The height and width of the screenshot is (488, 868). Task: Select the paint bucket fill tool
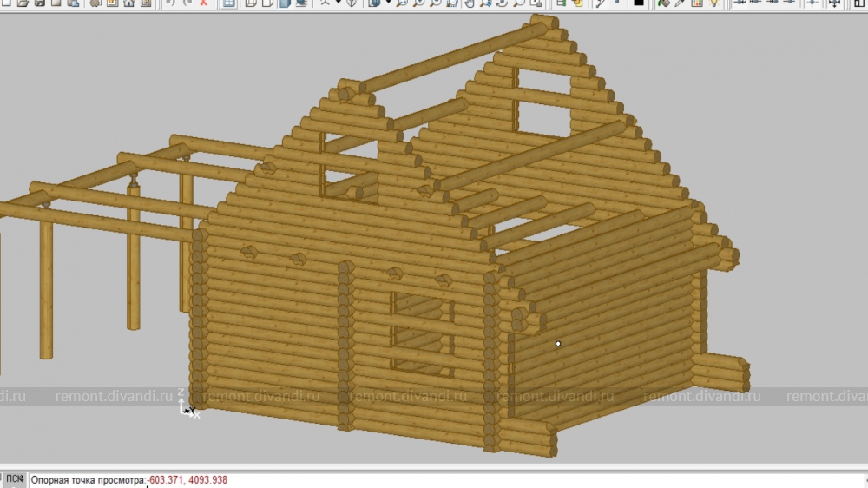click(662, 3)
